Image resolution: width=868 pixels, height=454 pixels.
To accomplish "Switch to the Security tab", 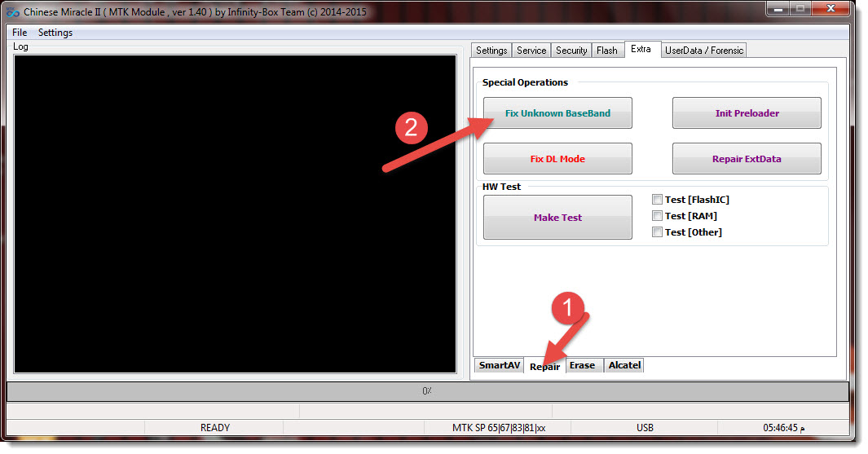I will 571,51.
